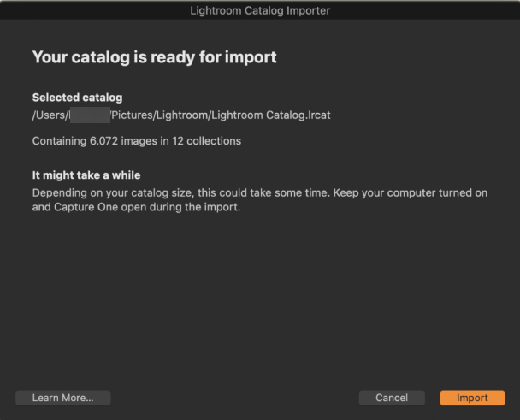The image size is (520, 420).
Task: Click the orange Import button
Action: [472, 398]
